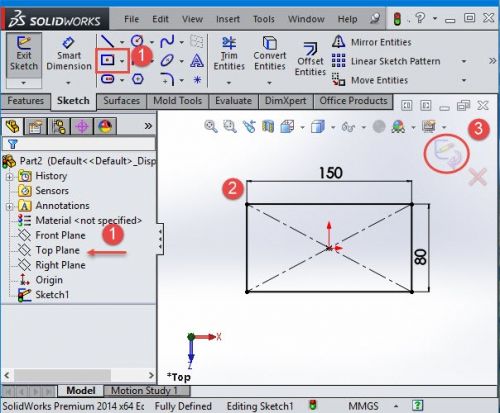Viewport: 500px width, 413px height.
Task: Select the Straight Slot tool
Action: [108, 79]
